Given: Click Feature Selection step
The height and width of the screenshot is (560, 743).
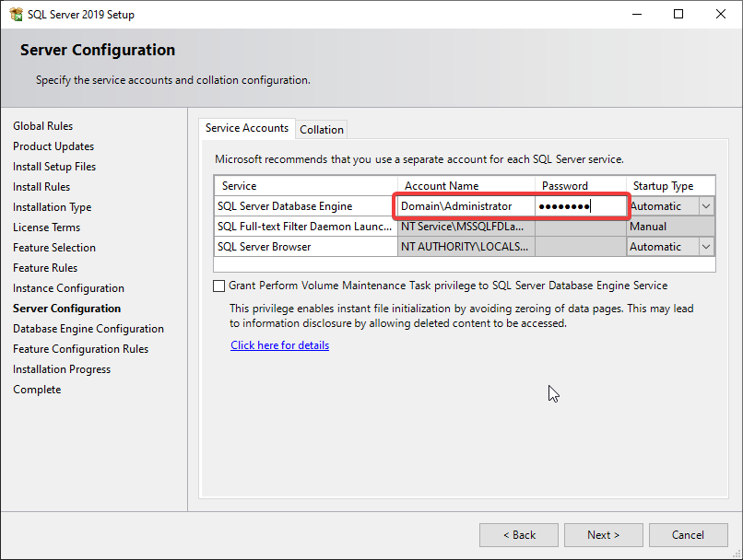Looking at the screenshot, I should tap(54, 248).
